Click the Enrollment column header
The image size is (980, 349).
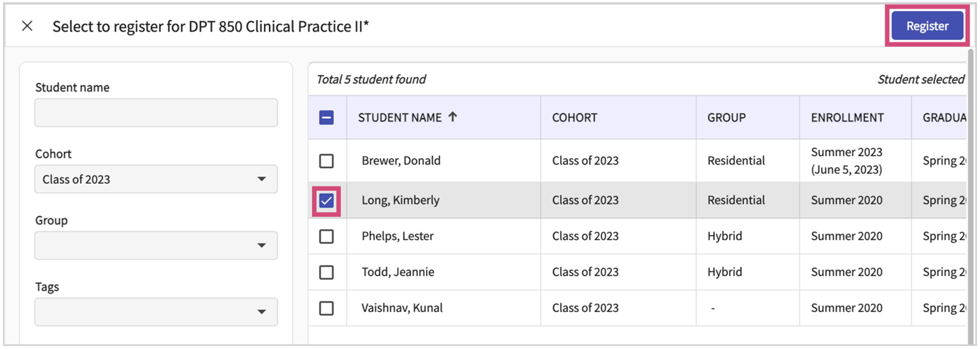[847, 117]
